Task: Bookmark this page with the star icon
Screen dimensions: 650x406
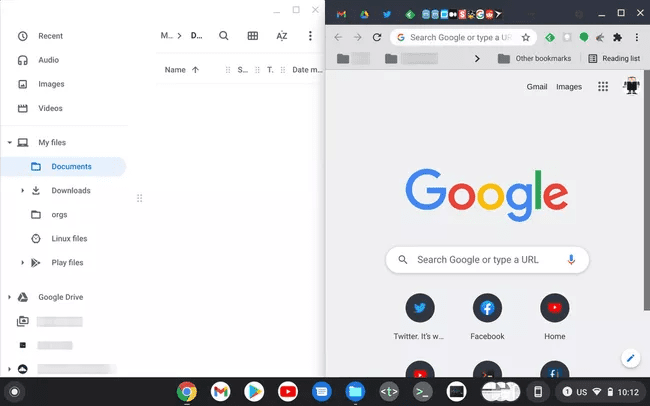Action: click(526, 37)
